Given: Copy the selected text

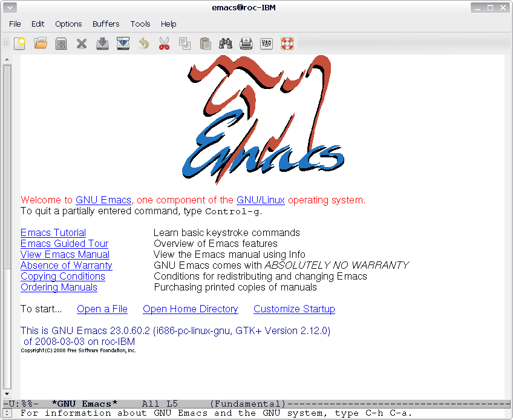Looking at the screenshot, I should tap(185, 43).
